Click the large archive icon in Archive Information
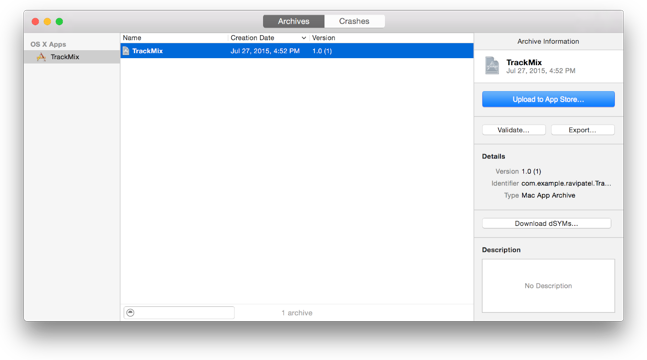This screenshot has height=360, width=647. click(x=492, y=66)
